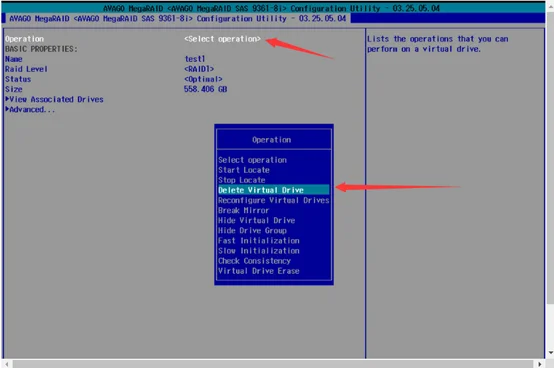Expand the Advanced... submenu
554x368 pixels.
click(30, 110)
